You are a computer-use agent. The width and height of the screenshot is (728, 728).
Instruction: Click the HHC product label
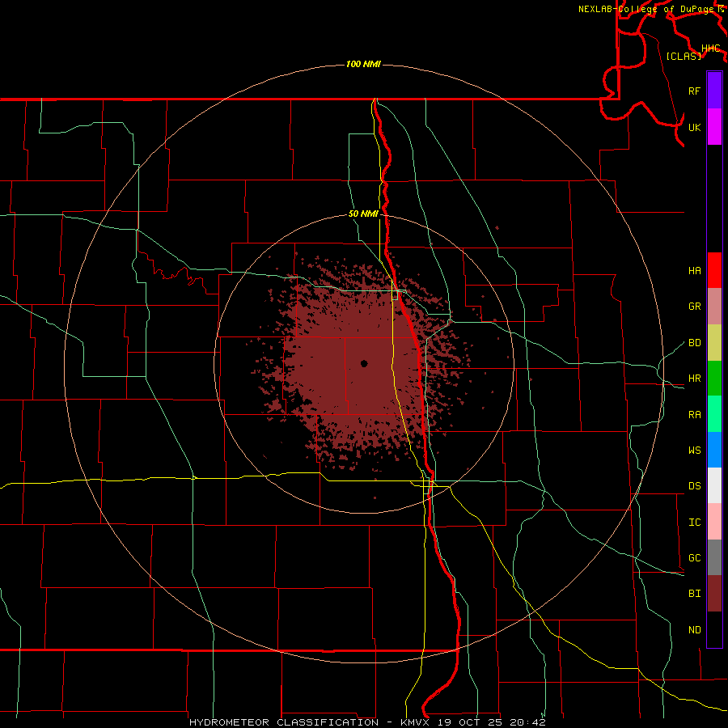click(710, 49)
